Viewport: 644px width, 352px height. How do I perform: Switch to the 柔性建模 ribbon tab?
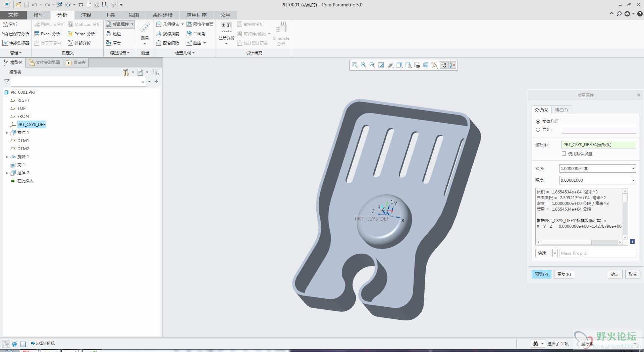click(x=163, y=15)
